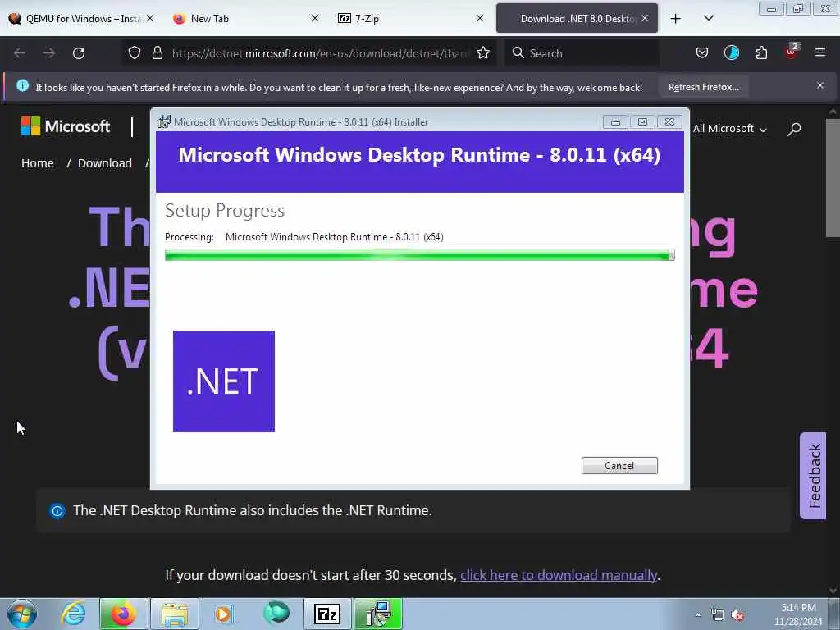Bookmark this page with the star
840x630 pixels.
click(x=483, y=53)
